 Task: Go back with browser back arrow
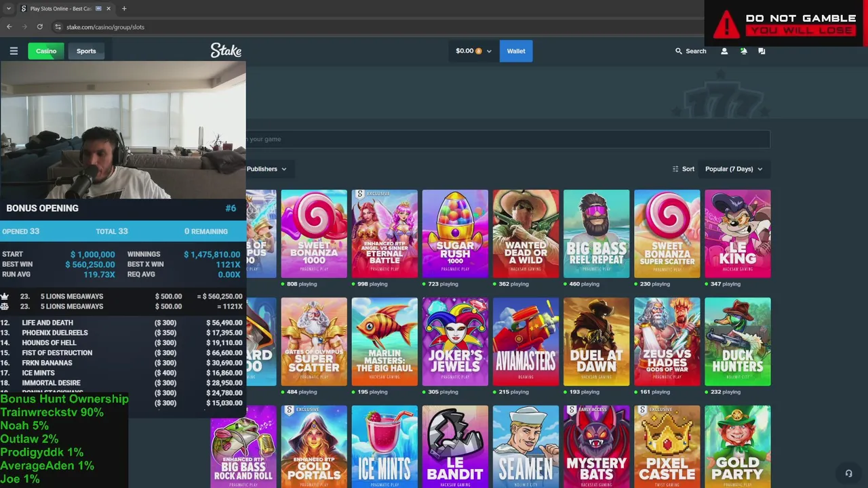coord(9,26)
